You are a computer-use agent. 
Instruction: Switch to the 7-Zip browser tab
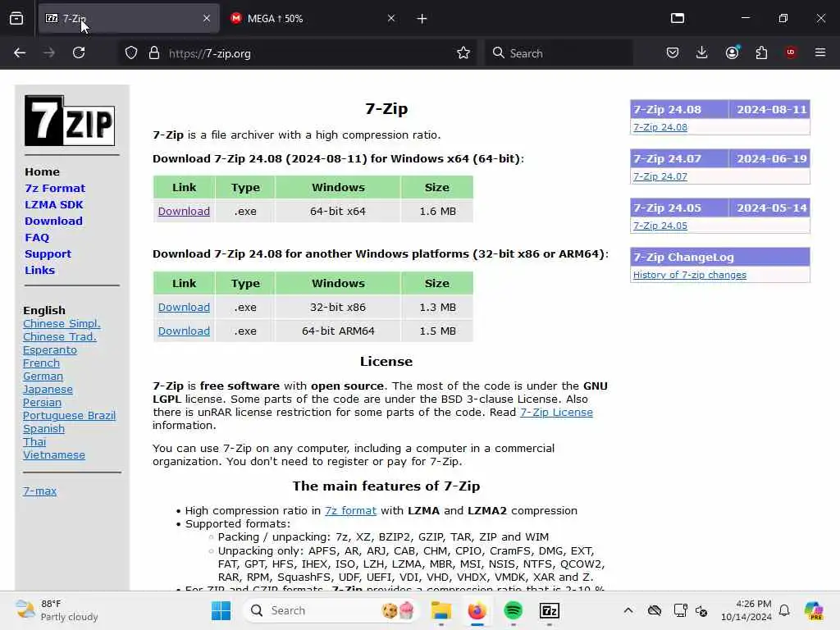[129, 18]
